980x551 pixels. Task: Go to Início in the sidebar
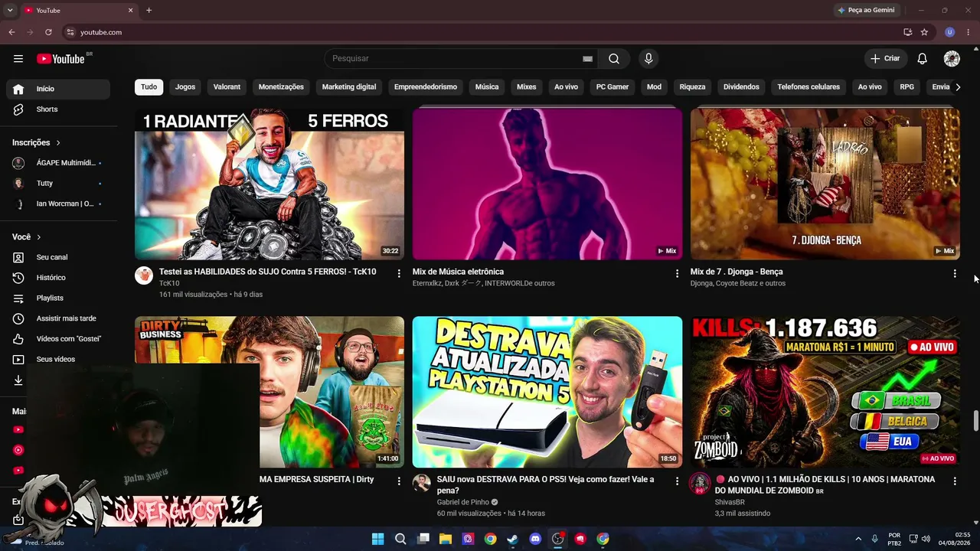(x=58, y=89)
